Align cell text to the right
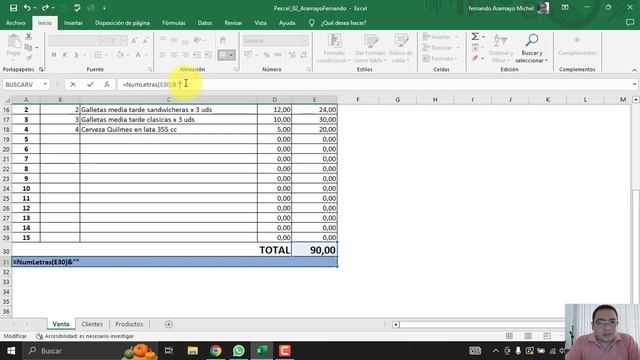 tap(185, 55)
